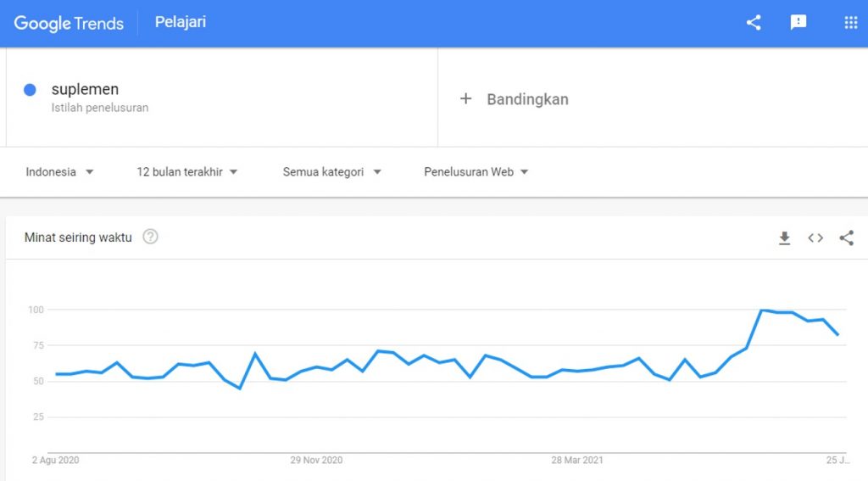This screenshot has height=481, width=868.
Task: Open the help icon beside Minat seiring waktu
Action: (x=150, y=237)
